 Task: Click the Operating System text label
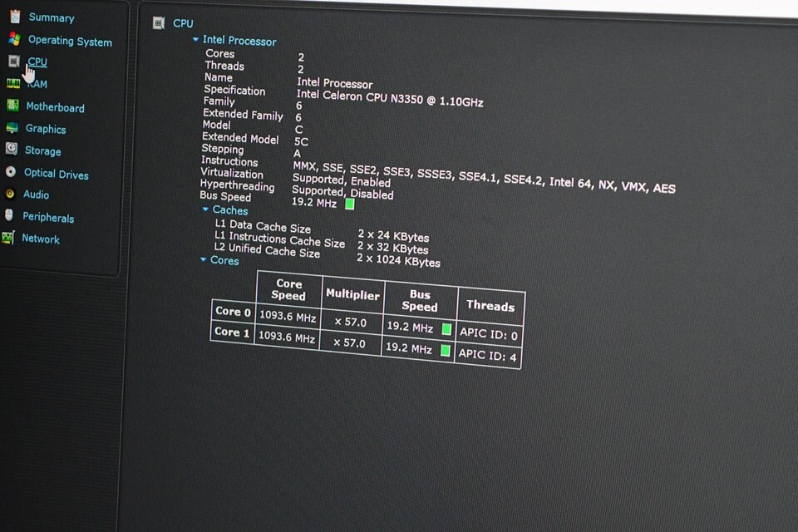point(70,41)
